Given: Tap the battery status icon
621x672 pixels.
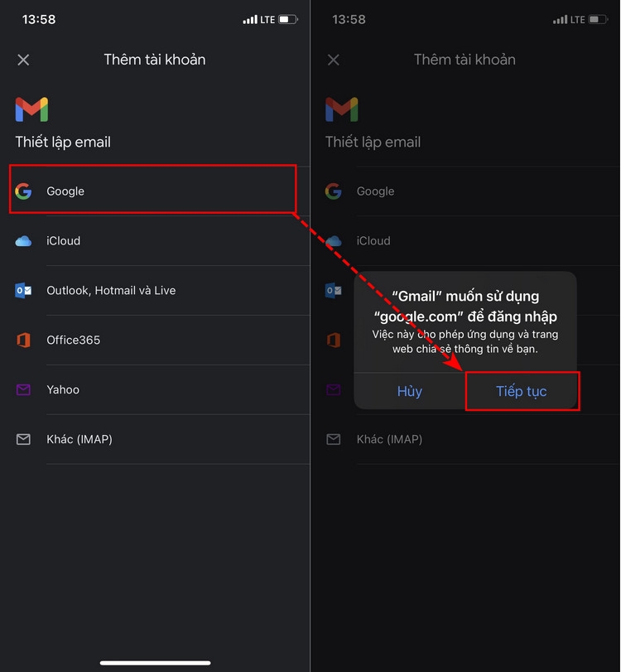Looking at the screenshot, I should [288, 18].
